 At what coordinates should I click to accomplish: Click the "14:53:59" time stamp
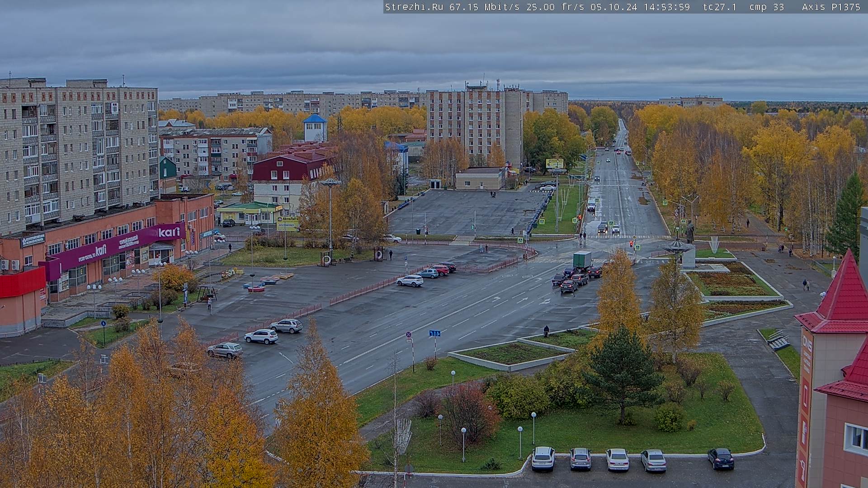coord(667,7)
